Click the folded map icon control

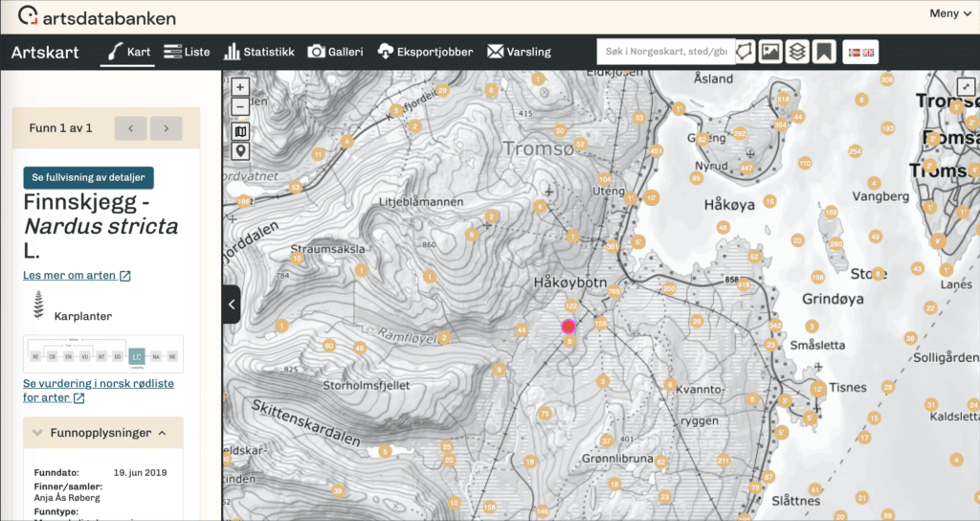pyautogui.click(x=240, y=131)
